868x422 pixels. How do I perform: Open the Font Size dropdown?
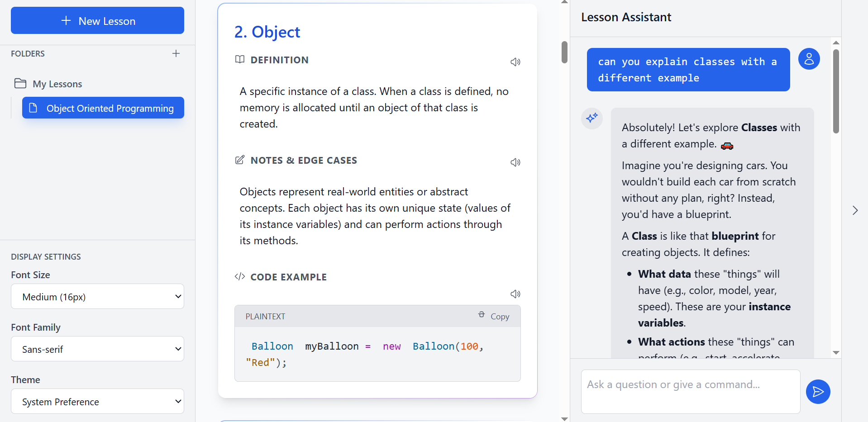pos(97,297)
